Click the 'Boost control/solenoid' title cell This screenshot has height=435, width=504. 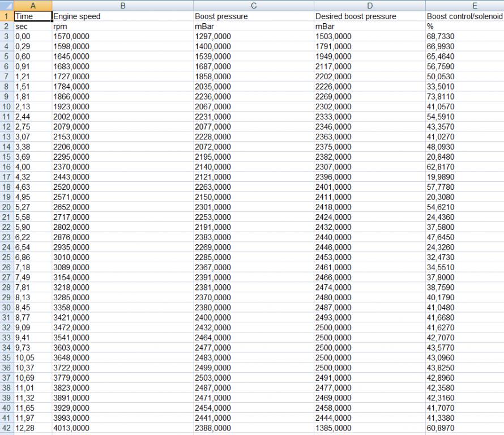[464, 16]
